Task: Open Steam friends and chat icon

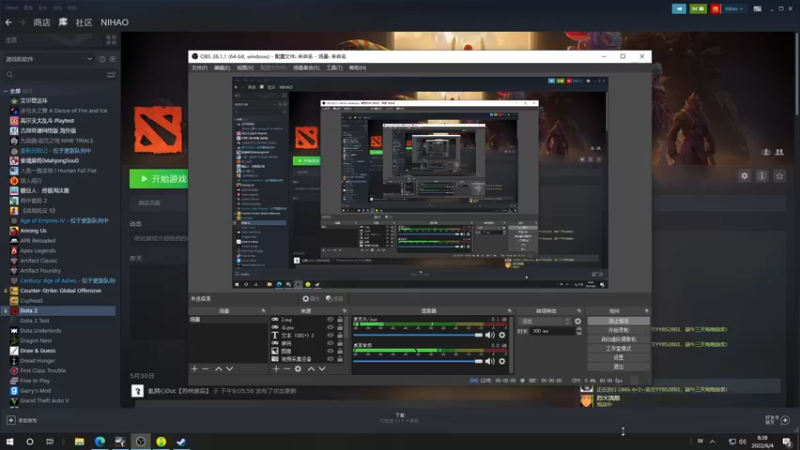Action: pyautogui.click(x=785, y=420)
